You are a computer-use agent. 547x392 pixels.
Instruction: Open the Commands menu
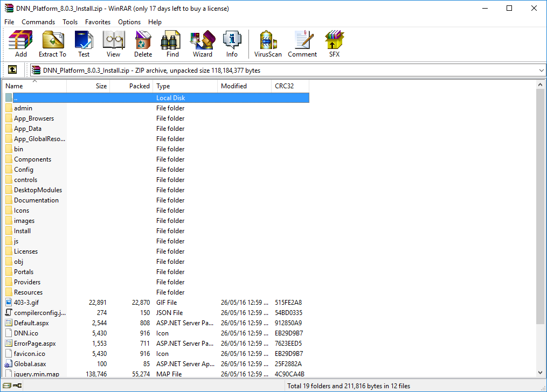pos(38,22)
